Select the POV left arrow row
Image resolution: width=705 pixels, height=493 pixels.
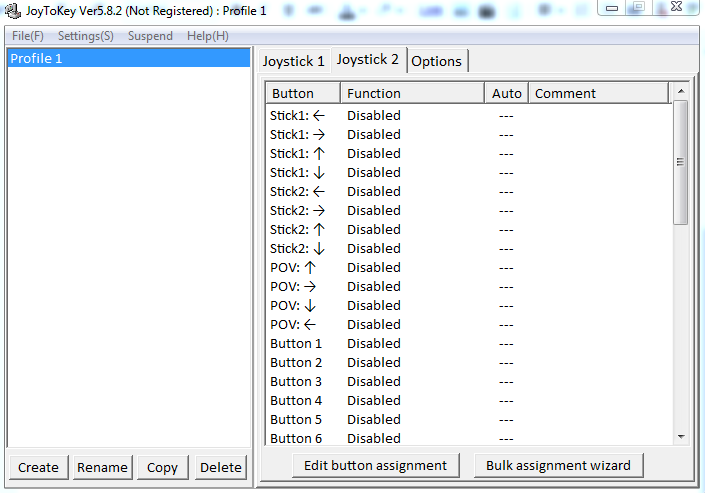468,324
